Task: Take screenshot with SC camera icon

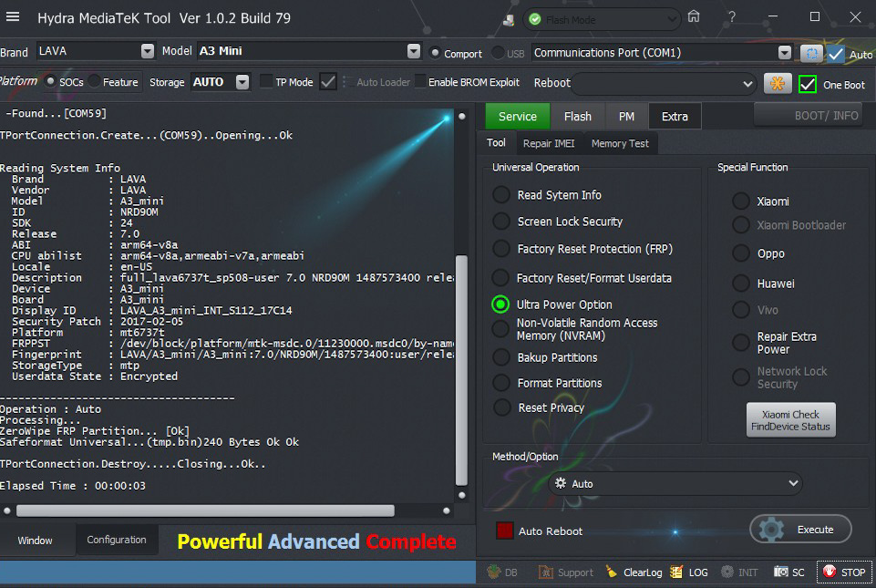Action: 780,572
